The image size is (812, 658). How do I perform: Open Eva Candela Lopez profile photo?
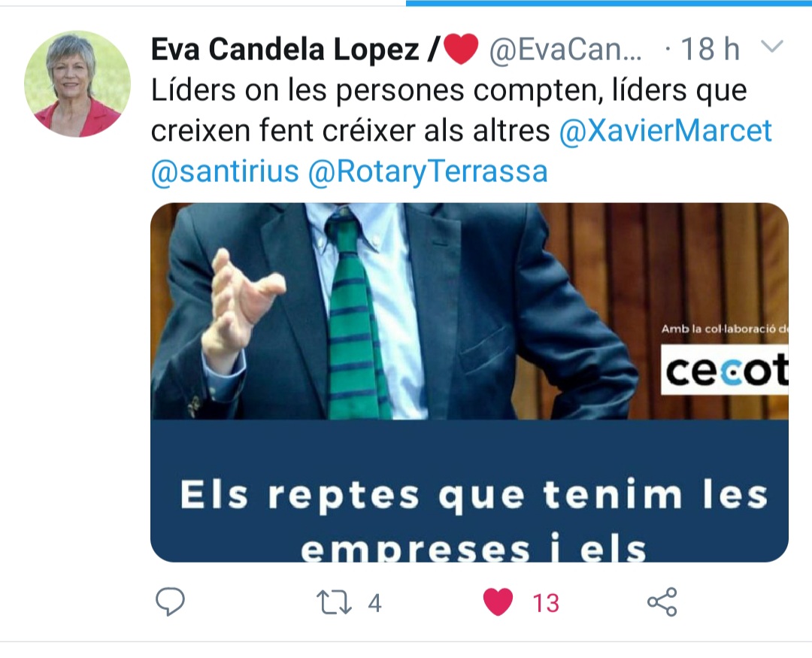[77, 84]
